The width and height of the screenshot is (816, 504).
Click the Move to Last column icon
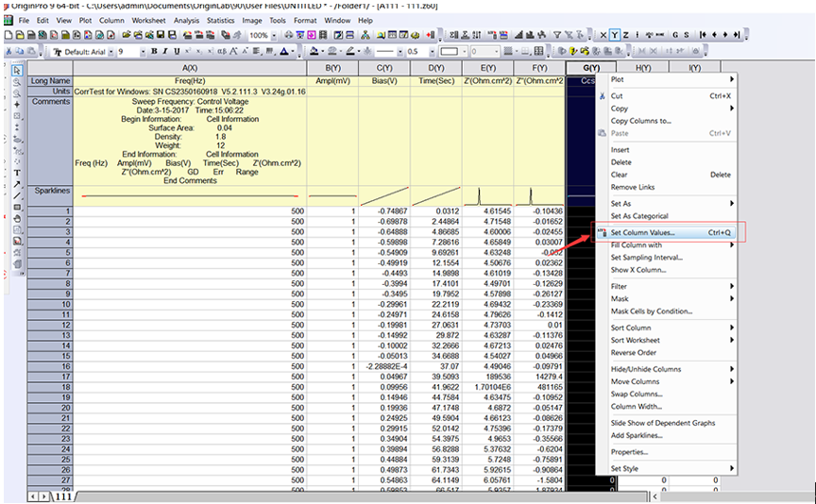point(737,35)
